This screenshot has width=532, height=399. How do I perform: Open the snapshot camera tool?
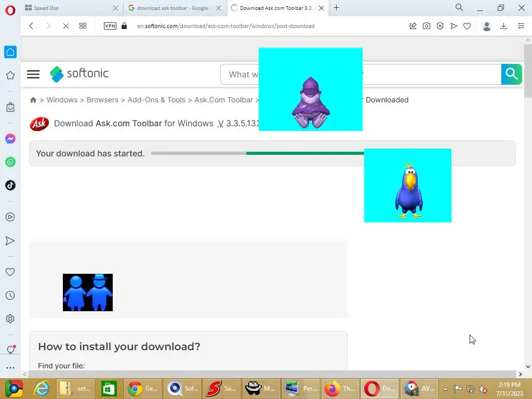pos(427,26)
